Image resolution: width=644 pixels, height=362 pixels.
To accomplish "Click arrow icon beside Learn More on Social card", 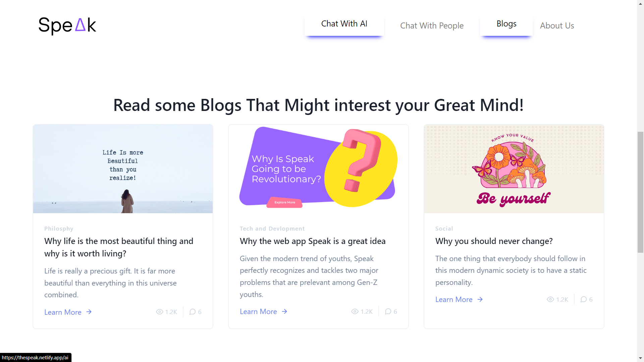I will pyautogui.click(x=480, y=299).
